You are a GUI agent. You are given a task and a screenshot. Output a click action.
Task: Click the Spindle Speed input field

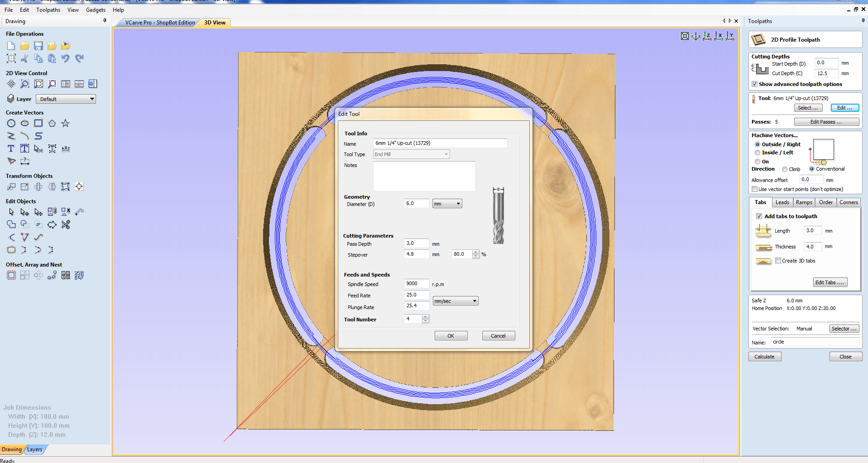click(x=417, y=283)
